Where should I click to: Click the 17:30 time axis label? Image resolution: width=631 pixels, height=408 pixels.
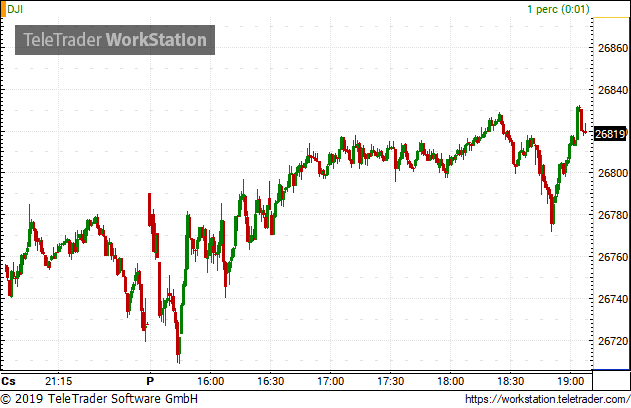click(x=390, y=381)
